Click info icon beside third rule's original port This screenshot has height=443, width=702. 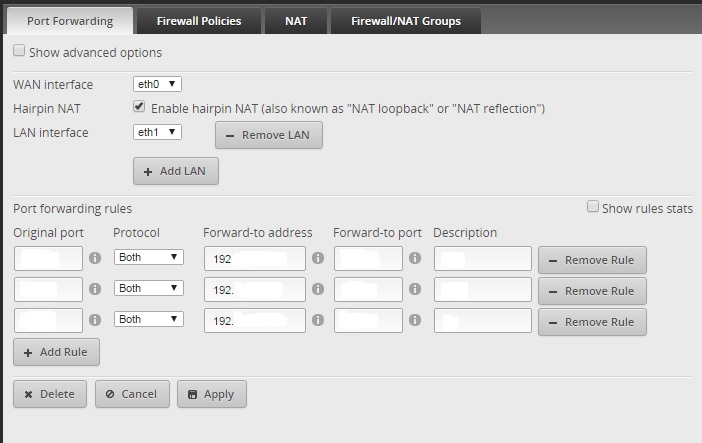point(95,320)
